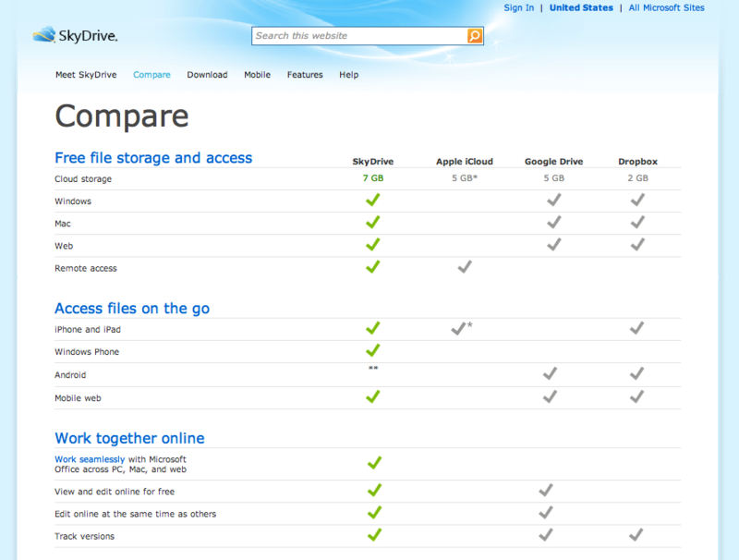The width and height of the screenshot is (739, 560).
Task: Click Google Drive's checkmark in the Windows row
Action: [553, 200]
